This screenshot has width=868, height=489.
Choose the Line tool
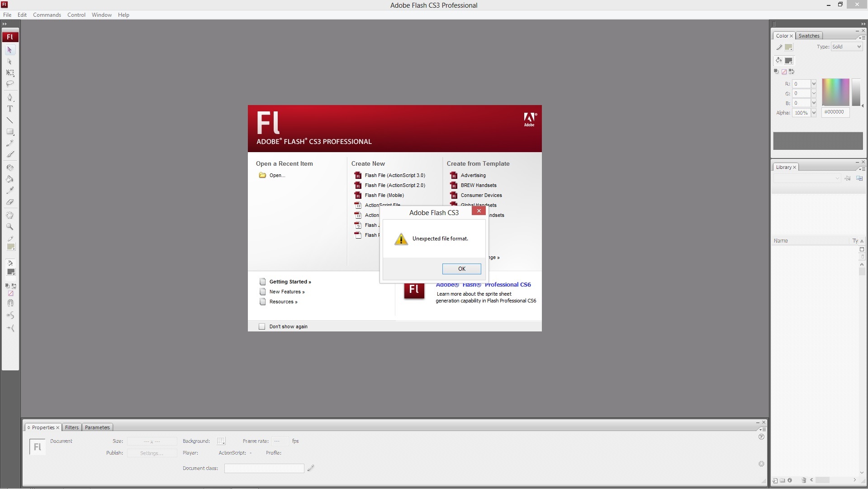(x=10, y=120)
